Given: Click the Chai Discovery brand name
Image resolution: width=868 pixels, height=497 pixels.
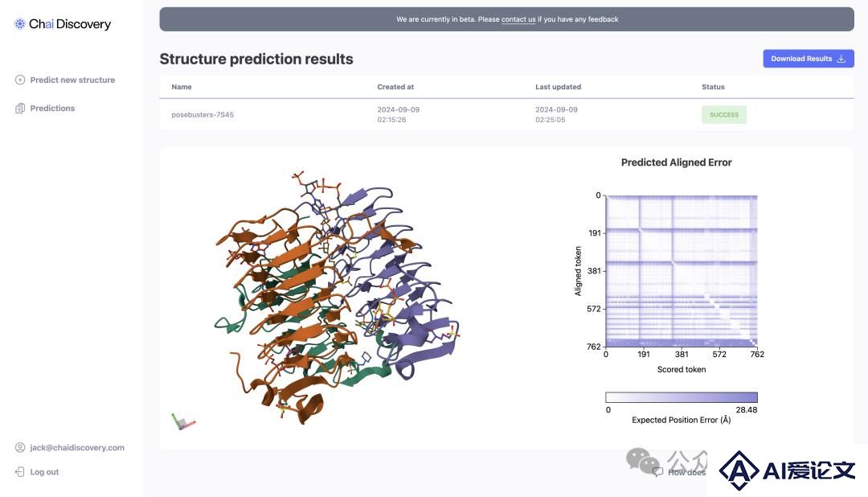Looking at the screenshot, I should 70,24.
